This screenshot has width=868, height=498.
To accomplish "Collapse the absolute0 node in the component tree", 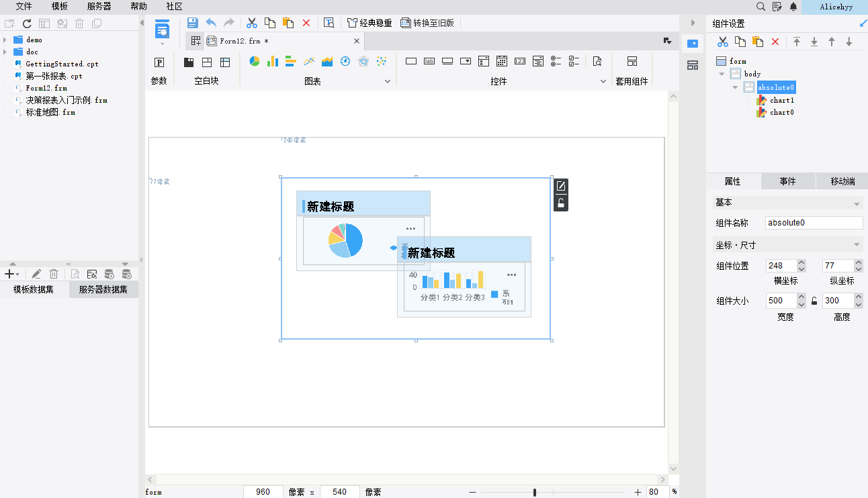I will click(x=735, y=87).
